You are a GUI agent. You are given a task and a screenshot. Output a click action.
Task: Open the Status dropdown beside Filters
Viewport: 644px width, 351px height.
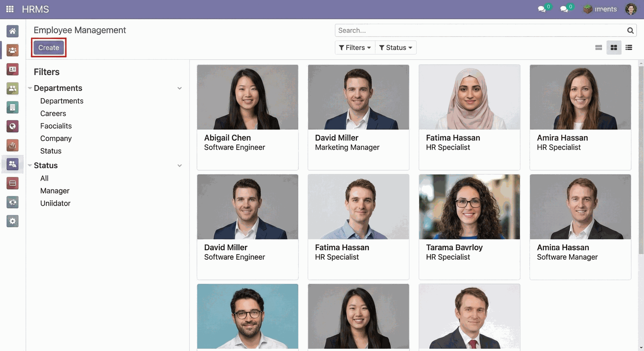[x=395, y=48]
